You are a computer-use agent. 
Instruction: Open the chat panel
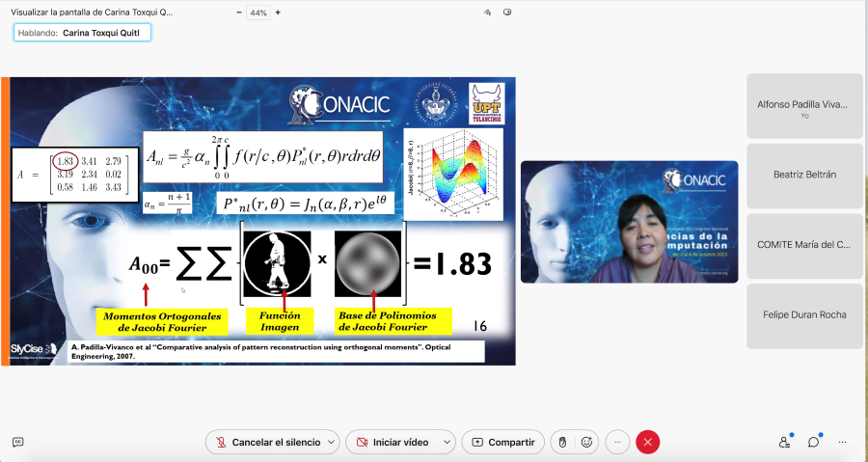813,442
